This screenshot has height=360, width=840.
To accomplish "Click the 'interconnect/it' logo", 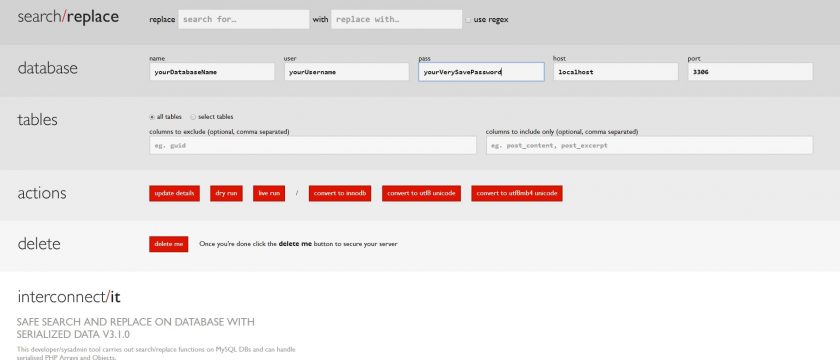I will 69,297.
